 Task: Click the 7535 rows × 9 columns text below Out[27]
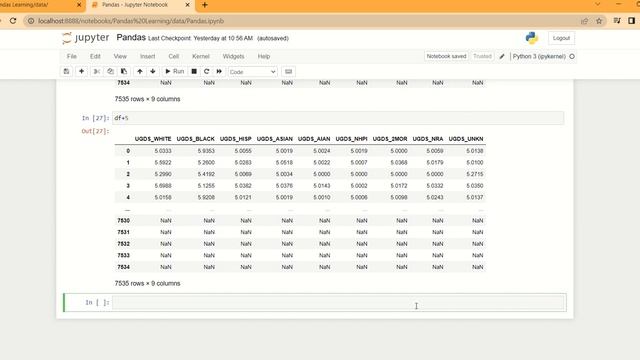(x=147, y=283)
